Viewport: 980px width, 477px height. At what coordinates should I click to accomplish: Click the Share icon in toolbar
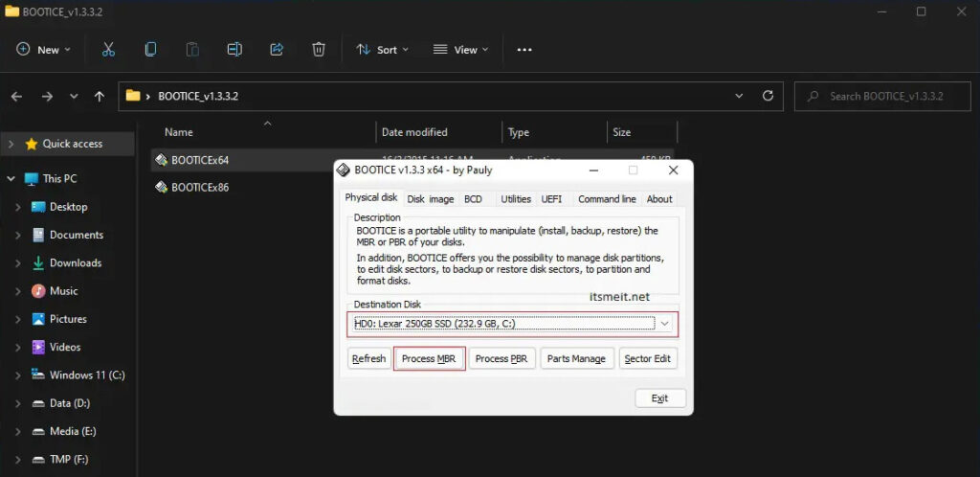[277, 49]
